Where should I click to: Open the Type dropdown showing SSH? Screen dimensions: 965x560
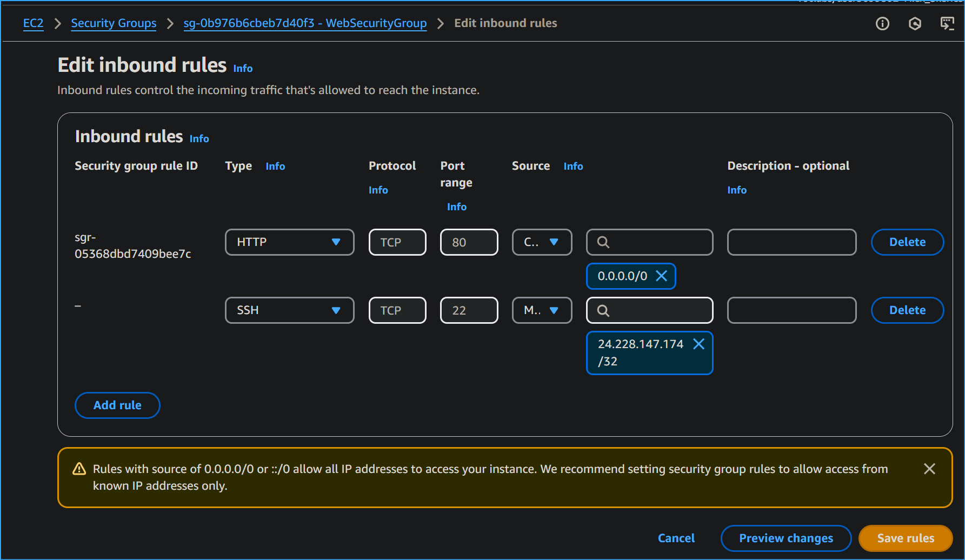click(x=289, y=310)
